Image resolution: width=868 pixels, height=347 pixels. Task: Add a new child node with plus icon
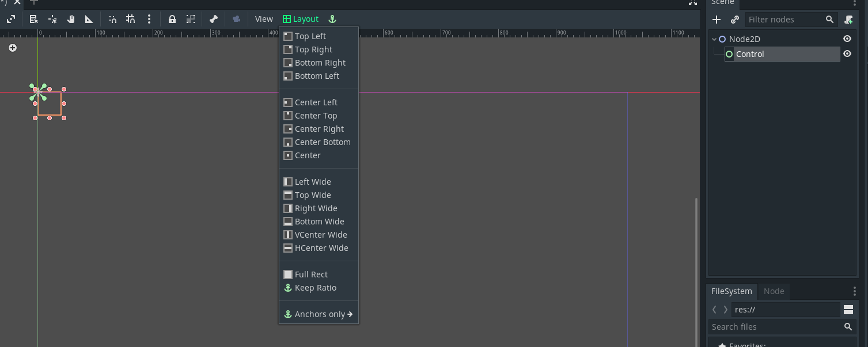716,19
